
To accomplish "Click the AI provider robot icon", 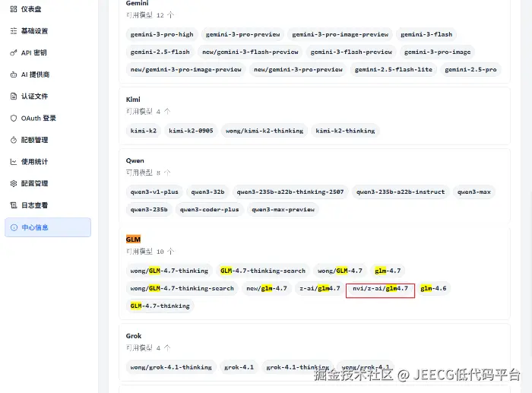I will pyautogui.click(x=14, y=74).
